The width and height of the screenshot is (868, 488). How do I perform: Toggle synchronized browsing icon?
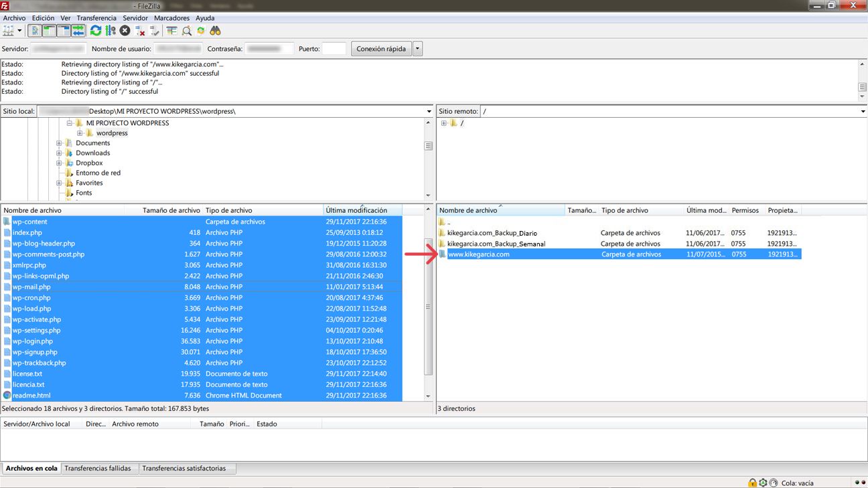(x=201, y=31)
